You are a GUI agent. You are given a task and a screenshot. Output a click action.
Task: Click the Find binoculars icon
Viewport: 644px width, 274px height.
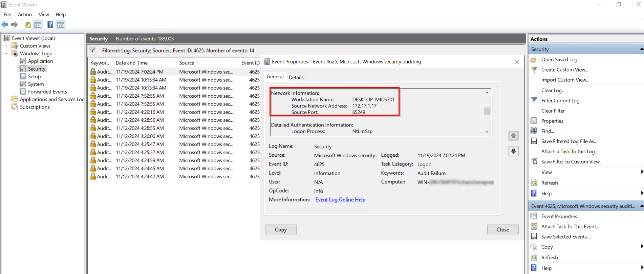pyautogui.click(x=534, y=131)
